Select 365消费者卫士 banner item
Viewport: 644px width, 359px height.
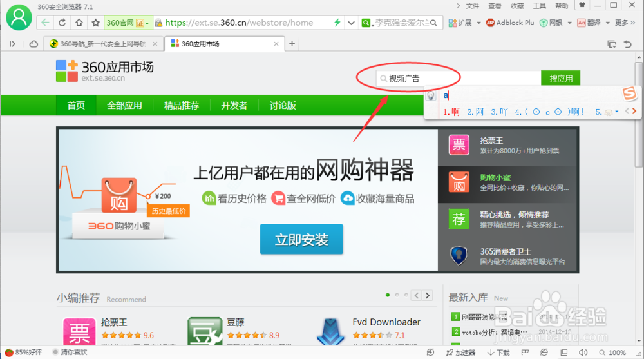[x=507, y=256]
